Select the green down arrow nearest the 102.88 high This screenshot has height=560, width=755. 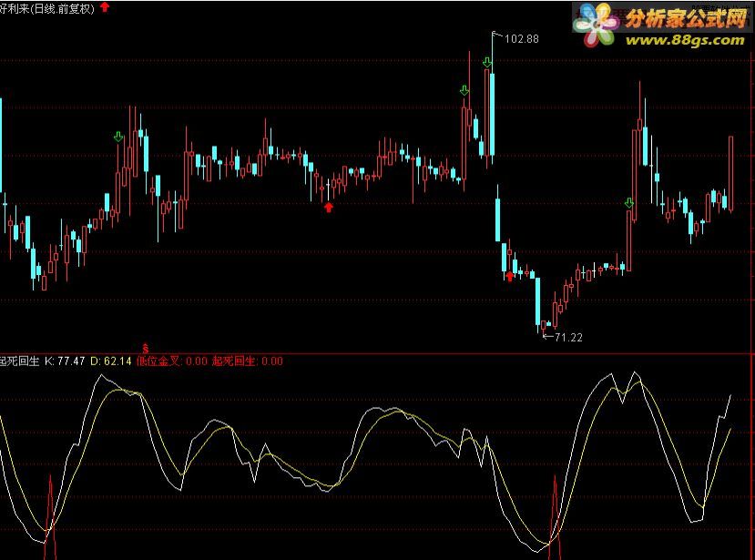[487, 63]
